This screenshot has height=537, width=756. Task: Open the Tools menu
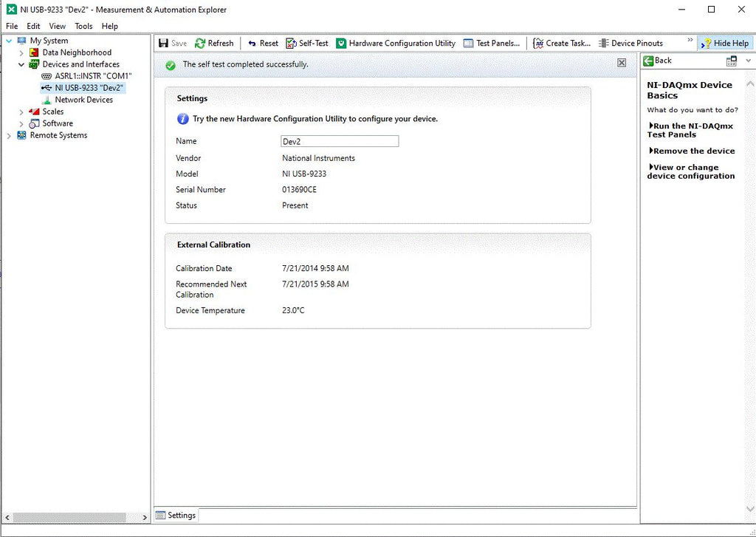(x=83, y=26)
